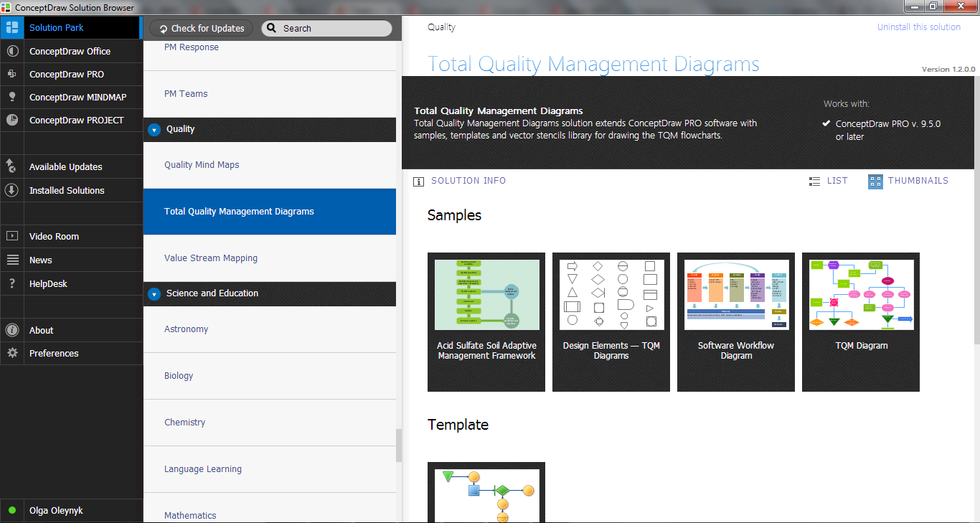Click Uninstall this solution link
Screen dimensions: 980x523
pyautogui.click(x=918, y=27)
